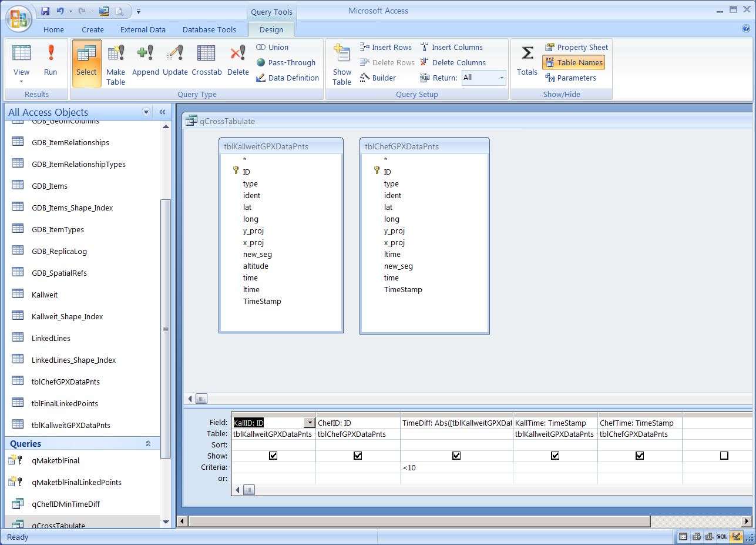
Task: Check Show box in the empty sixth column
Action: coord(724,456)
